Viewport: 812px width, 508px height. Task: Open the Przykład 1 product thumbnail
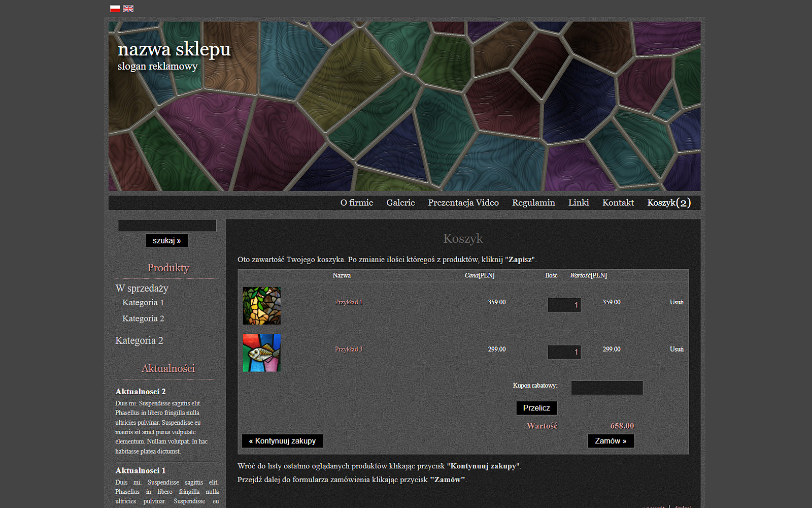pyautogui.click(x=261, y=306)
